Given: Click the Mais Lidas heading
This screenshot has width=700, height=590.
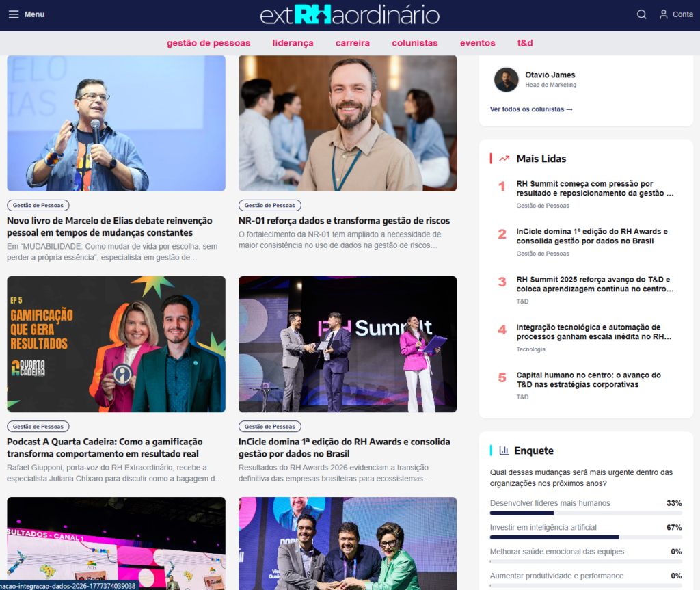Looking at the screenshot, I should click(541, 159).
